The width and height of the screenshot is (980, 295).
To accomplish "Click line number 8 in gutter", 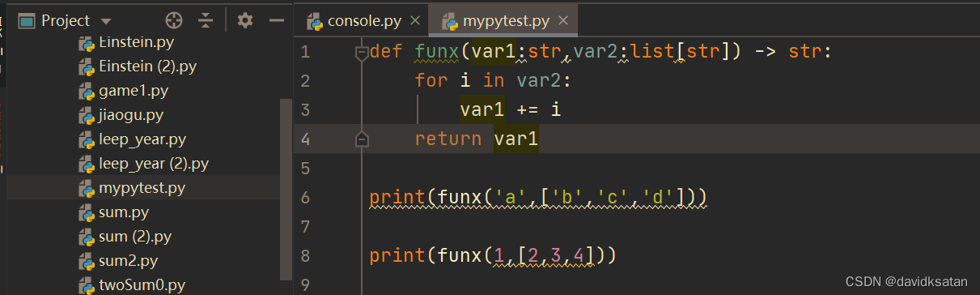I will pyautogui.click(x=304, y=255).
